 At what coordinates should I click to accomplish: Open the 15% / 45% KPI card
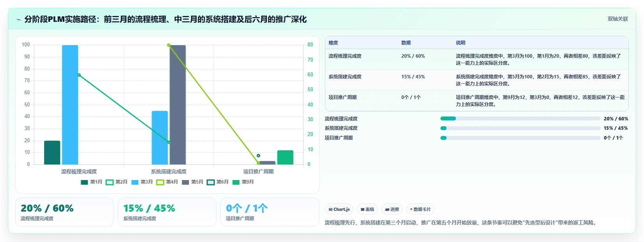click(167, 212)
